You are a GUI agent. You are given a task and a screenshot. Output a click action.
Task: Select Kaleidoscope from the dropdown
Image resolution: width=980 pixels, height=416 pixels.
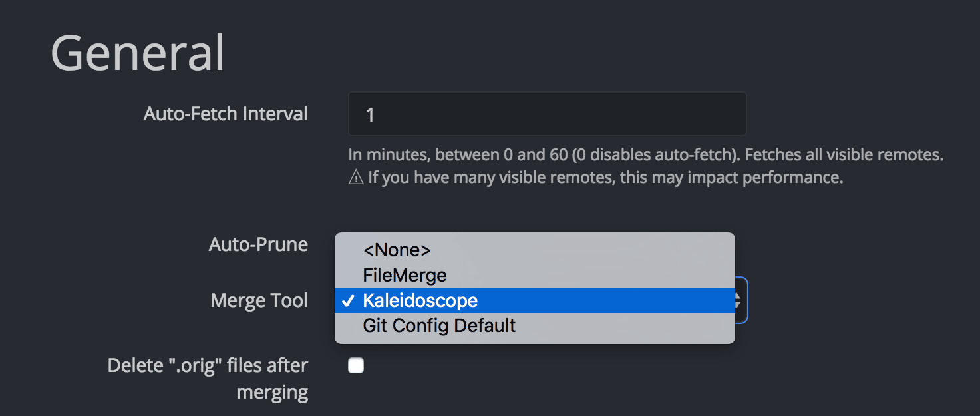click(x=418, y=300)
